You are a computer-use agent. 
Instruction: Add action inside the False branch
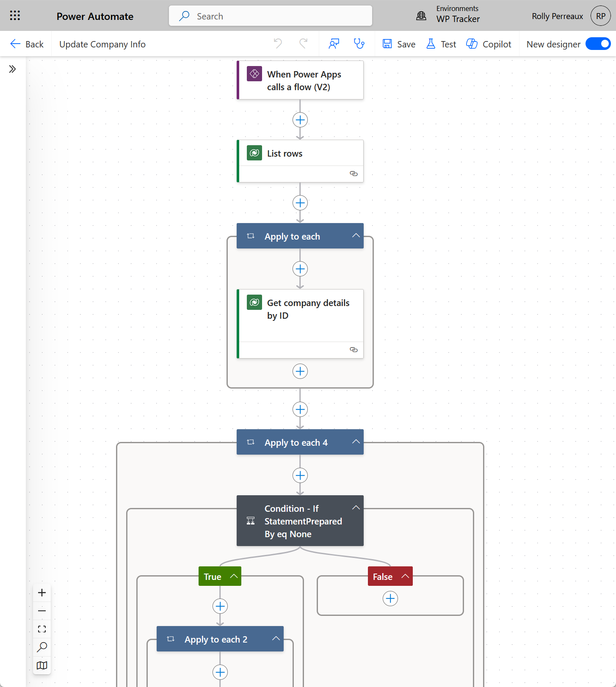click(390, 599)
